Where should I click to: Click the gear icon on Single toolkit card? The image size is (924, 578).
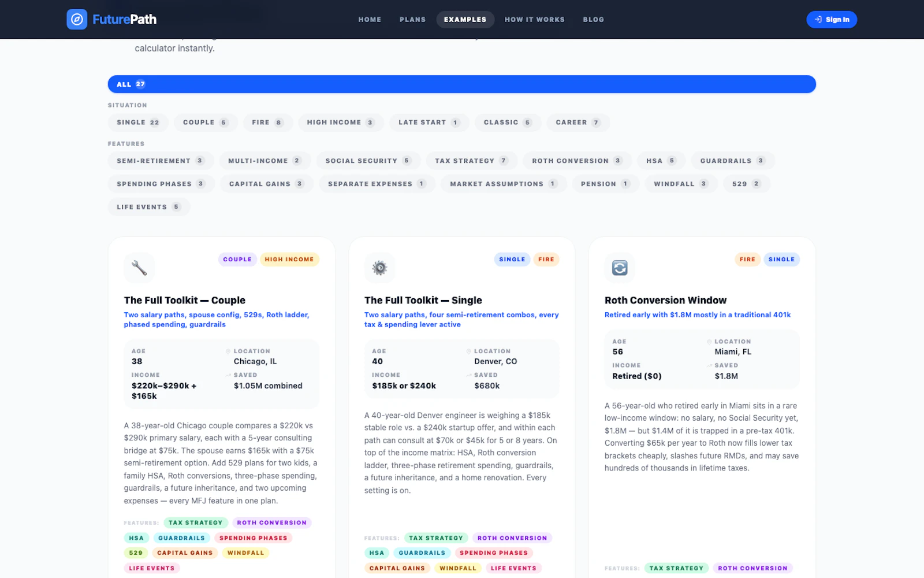(379, 268)
